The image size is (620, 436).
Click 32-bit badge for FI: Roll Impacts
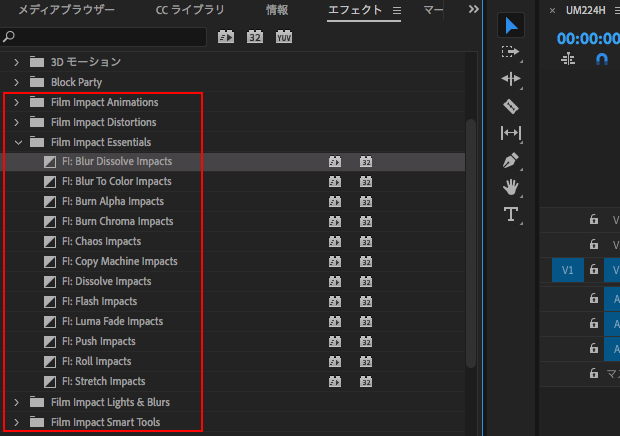[x=366, y=361]
